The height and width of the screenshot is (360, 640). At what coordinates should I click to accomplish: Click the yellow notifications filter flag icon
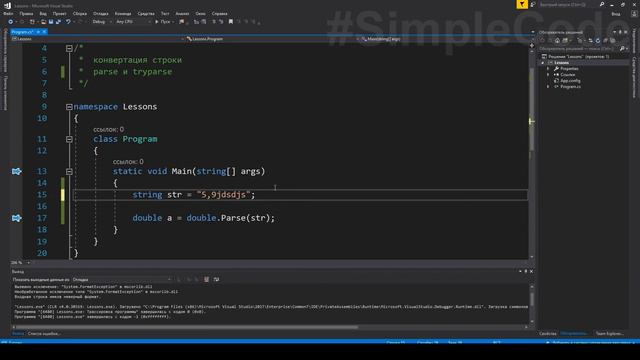click(x=522, y=4)
